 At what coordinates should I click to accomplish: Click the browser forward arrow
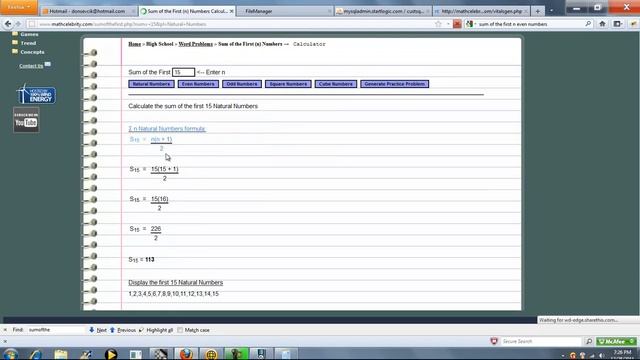(x=18, y=24)
